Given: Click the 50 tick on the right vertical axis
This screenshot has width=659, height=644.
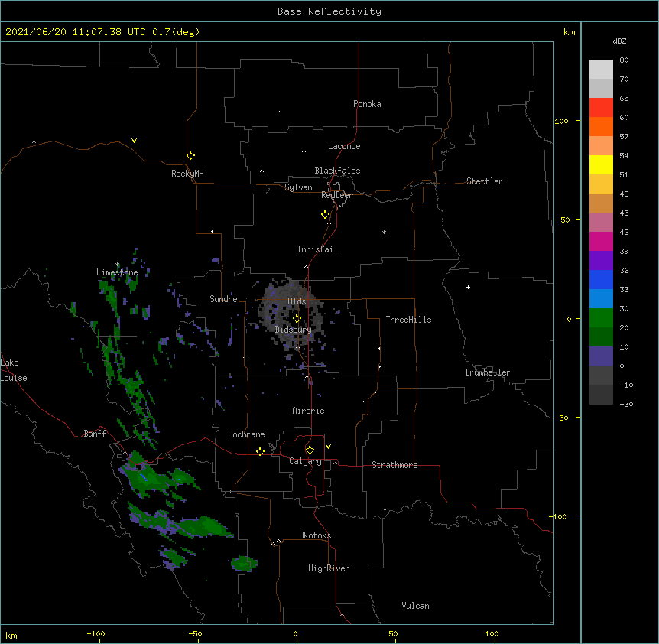Looking at the screenshot, I should [565, 220].
